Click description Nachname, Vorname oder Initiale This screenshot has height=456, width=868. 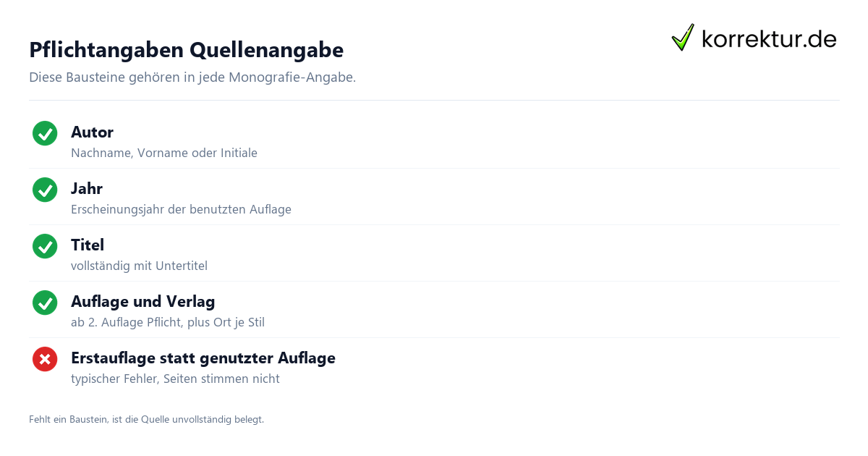coord(164,153)
